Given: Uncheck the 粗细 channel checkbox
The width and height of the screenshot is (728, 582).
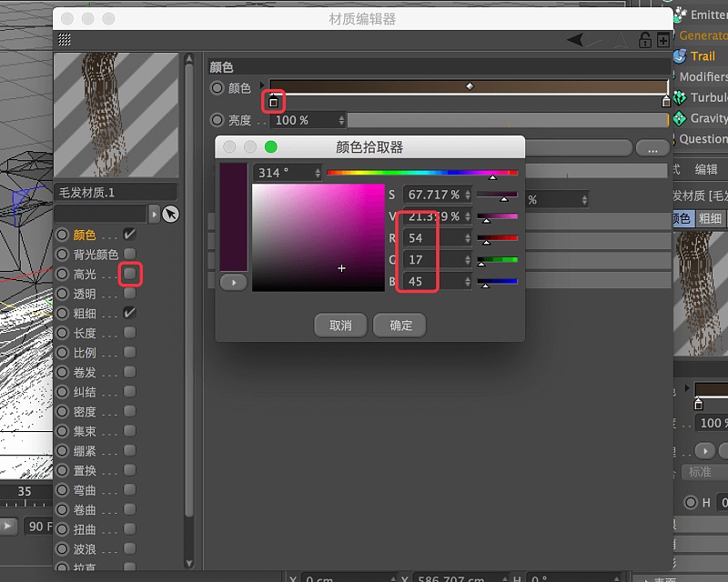Looking at the screenshot, I should click(x=130, y=312).
